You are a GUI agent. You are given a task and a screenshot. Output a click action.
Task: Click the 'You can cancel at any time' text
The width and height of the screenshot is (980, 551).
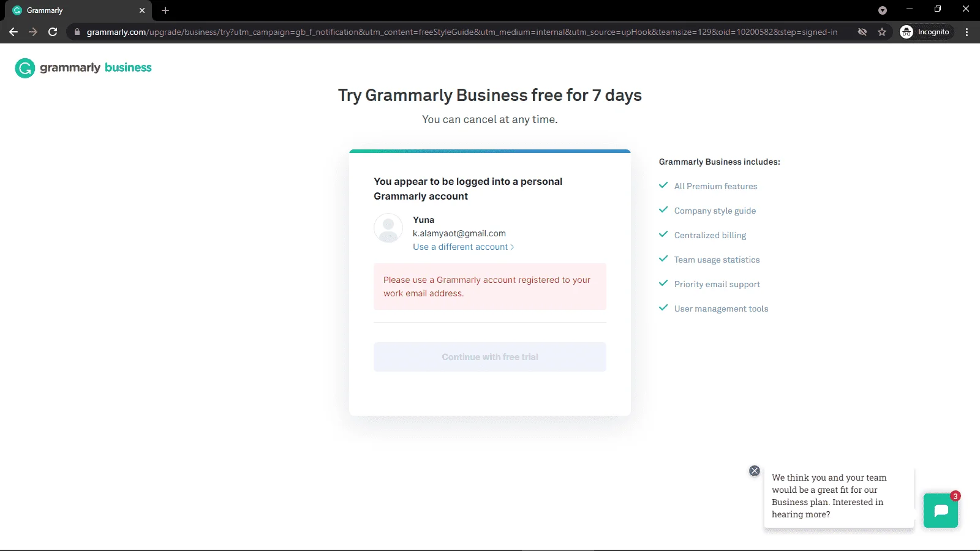pos(490,119)
